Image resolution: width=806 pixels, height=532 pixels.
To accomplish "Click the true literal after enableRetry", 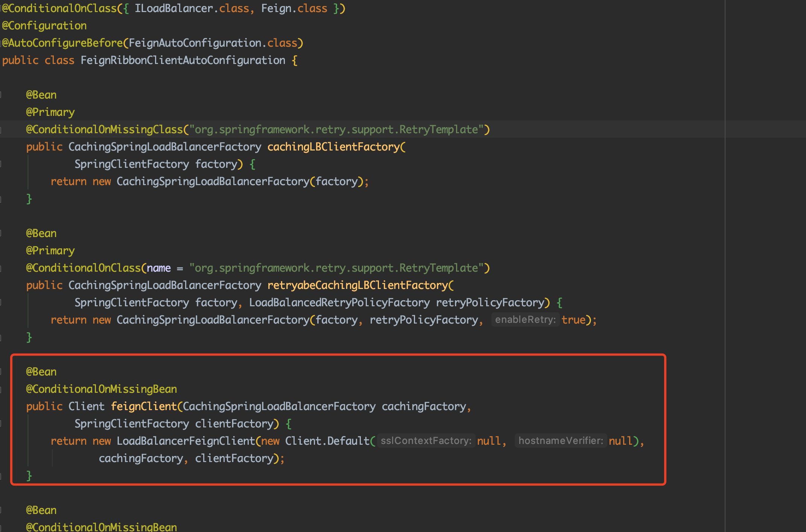I will 573,320.
